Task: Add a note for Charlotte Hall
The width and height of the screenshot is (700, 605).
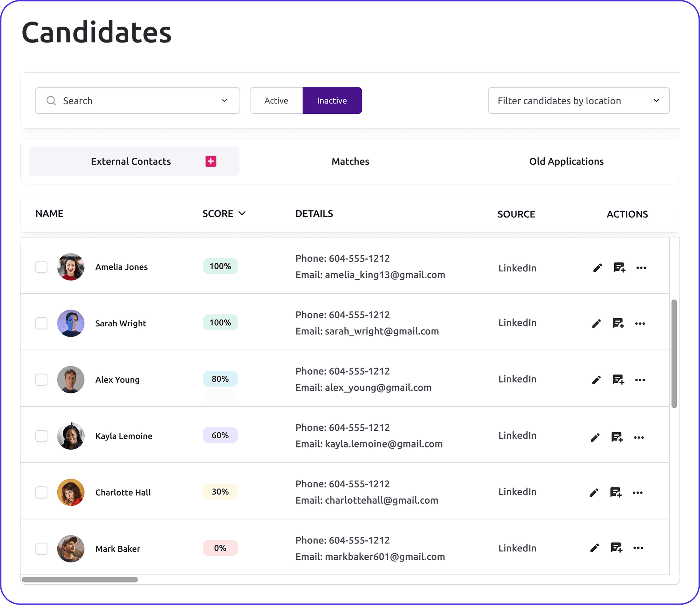Action: pyautogui.click(x=617, y=492)
